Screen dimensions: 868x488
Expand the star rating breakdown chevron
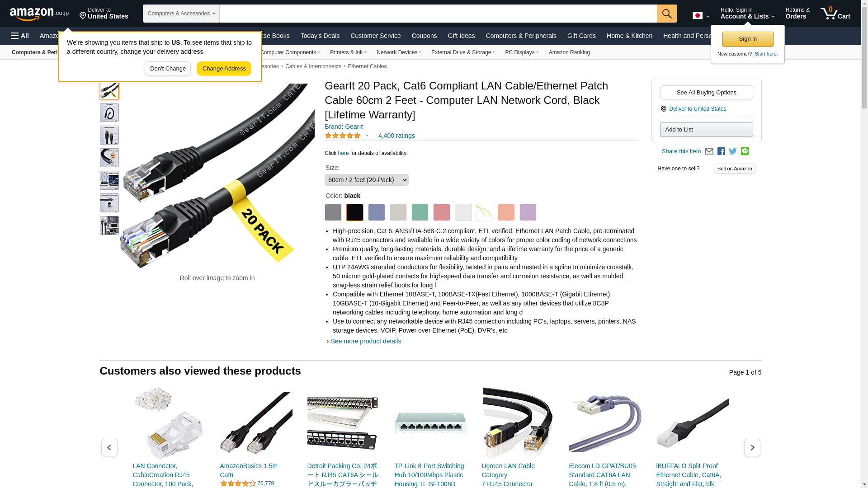coord(367,136)
